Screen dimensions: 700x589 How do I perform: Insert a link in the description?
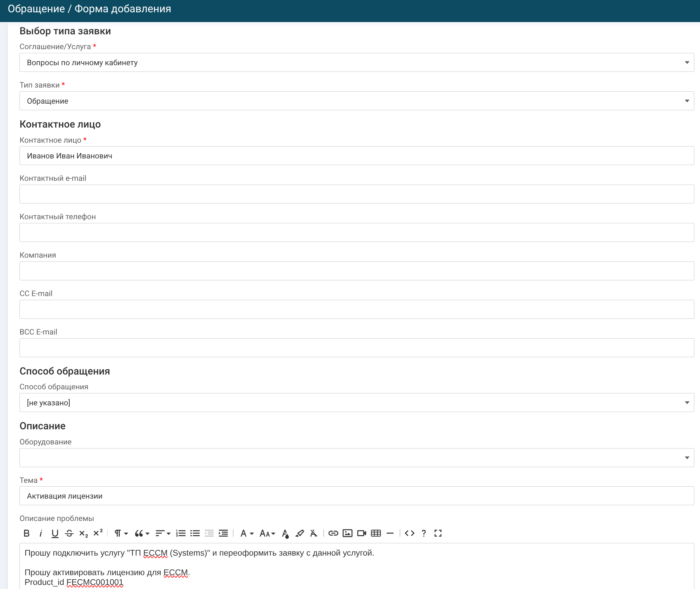click(333, 533)
